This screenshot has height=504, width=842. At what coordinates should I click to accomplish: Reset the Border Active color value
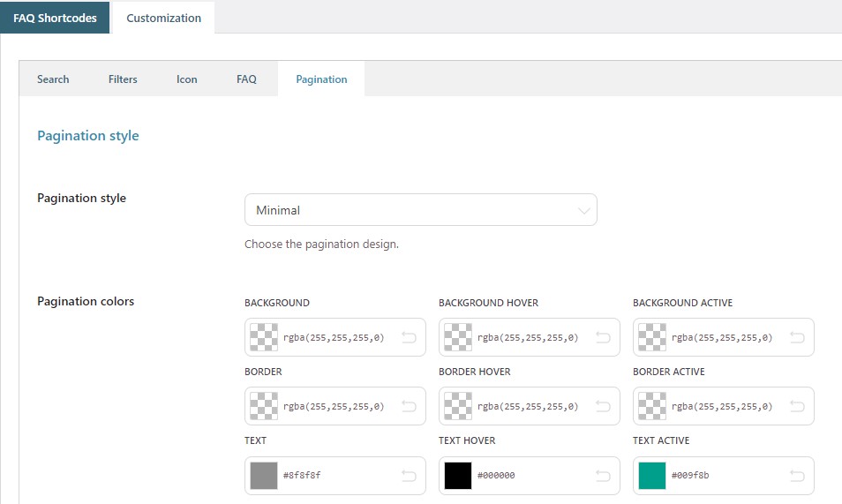(797, 406)
